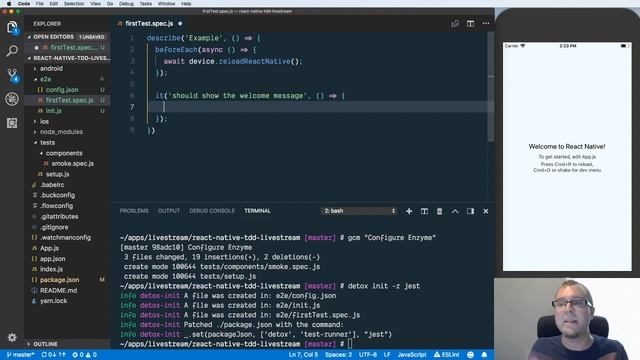Open README.md file
This screenshot has height=360, width=640.
point(58,291)
